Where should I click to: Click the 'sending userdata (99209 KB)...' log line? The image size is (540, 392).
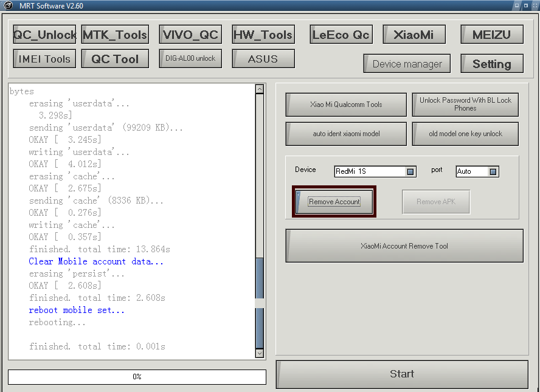[106, 128]
